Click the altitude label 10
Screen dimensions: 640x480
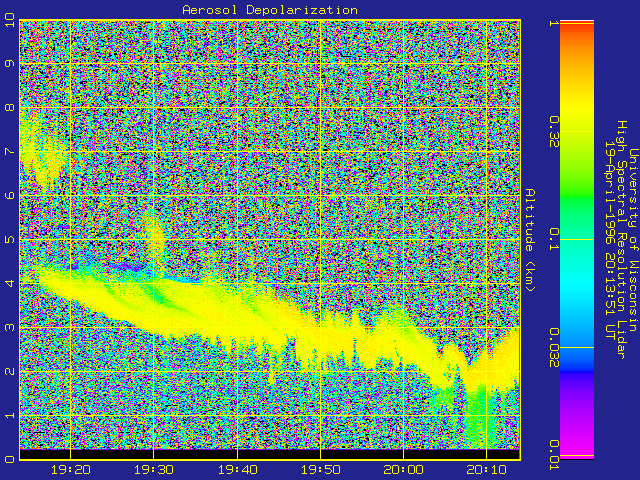tap(9, 20)
